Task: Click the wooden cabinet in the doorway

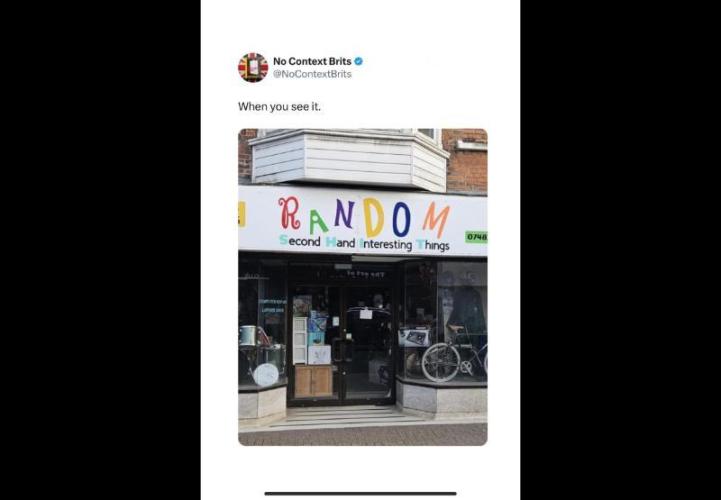Action: (313, 381)
